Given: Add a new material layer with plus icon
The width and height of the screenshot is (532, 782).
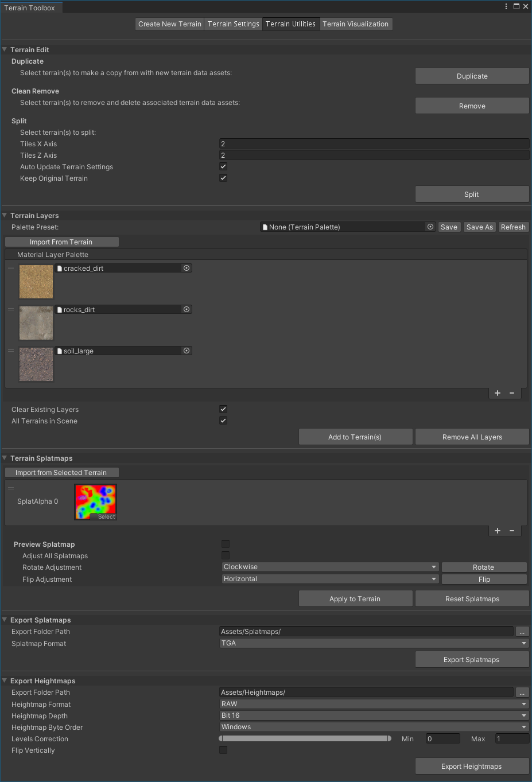Looking at the screenshot, I should pos(498,393).
